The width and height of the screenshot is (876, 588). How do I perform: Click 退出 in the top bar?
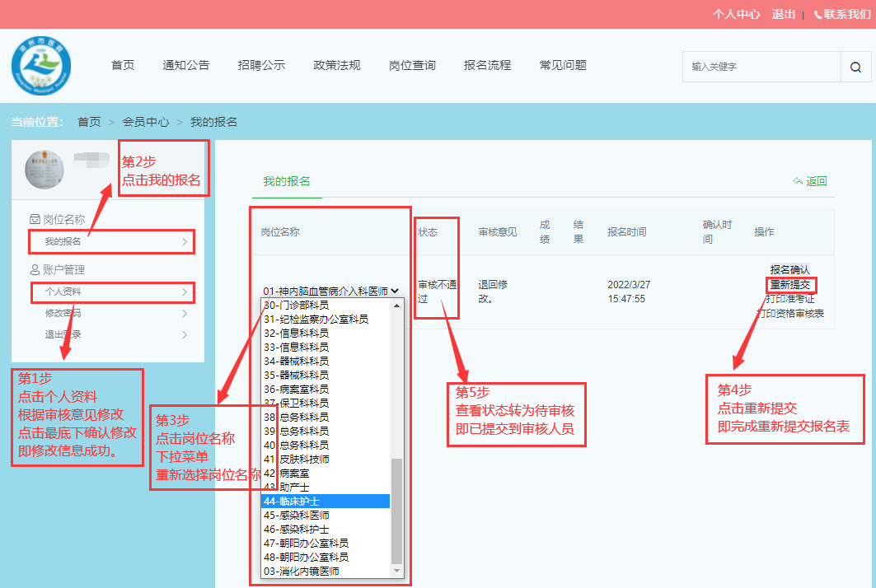point(783,15)
